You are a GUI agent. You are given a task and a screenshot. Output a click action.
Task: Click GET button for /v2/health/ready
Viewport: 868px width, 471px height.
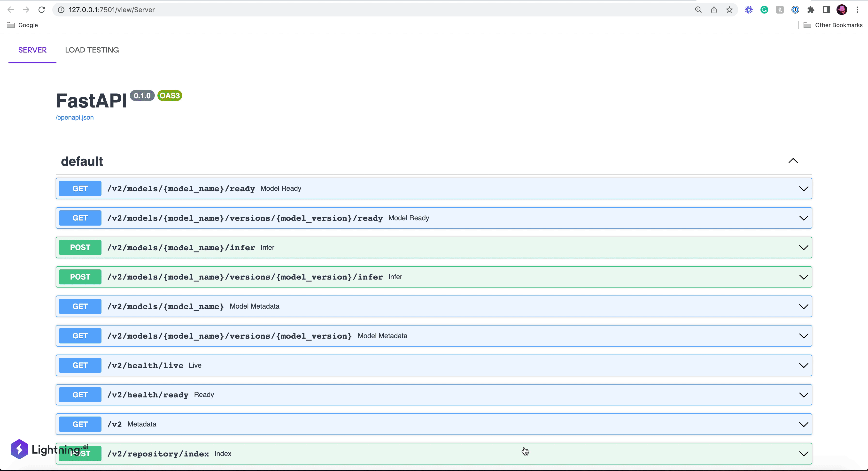pyautogui.click(x=80, y=395)
